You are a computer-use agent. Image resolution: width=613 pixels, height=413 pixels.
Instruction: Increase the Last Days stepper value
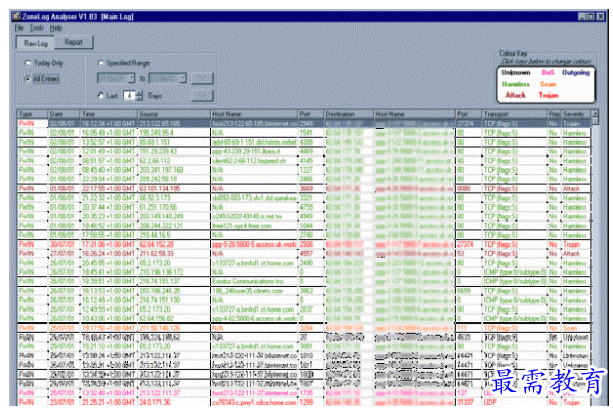(140, 93)
